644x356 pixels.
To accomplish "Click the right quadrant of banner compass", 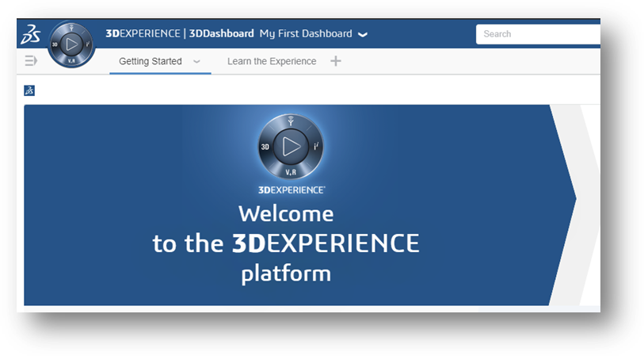I will click(x=316, y=147).
